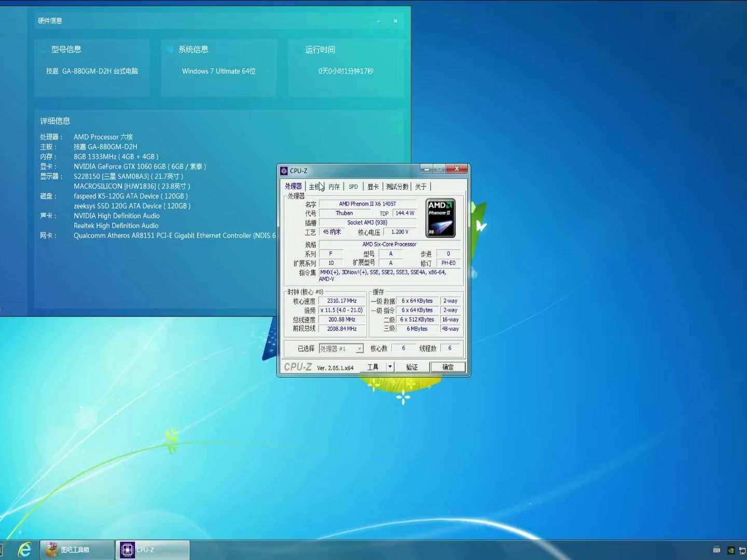Image resolution: width=747 pixels, height=560 pixels.
Task: Open the 内存 tab in CPU-Z
Action: point(334,187)
